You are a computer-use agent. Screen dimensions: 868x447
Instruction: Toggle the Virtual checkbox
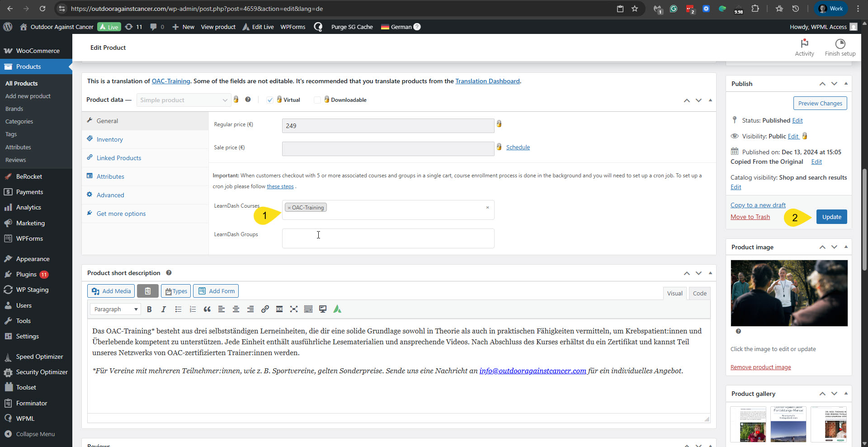(x=270, y=100)
